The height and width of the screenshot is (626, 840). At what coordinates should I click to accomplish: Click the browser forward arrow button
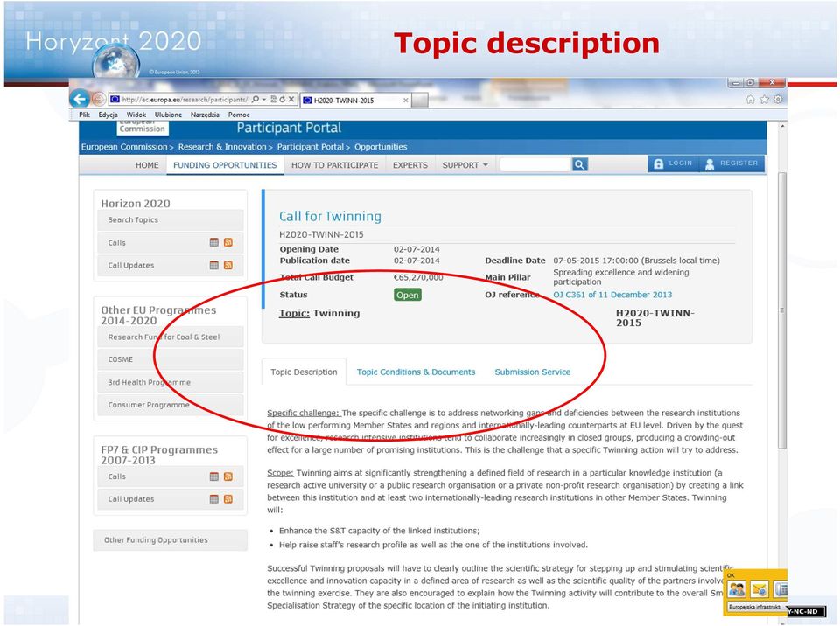point(99,99)
